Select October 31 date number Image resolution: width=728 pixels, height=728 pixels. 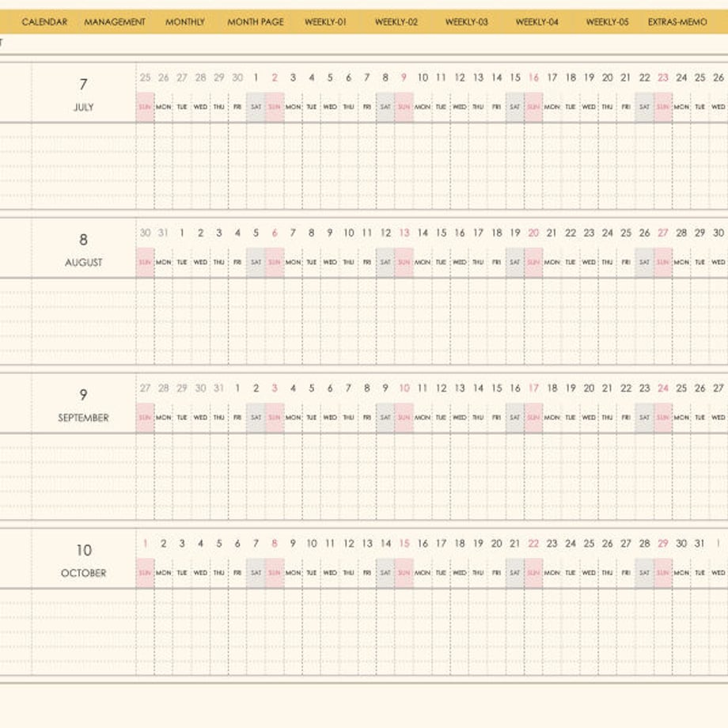click(700, 543)
